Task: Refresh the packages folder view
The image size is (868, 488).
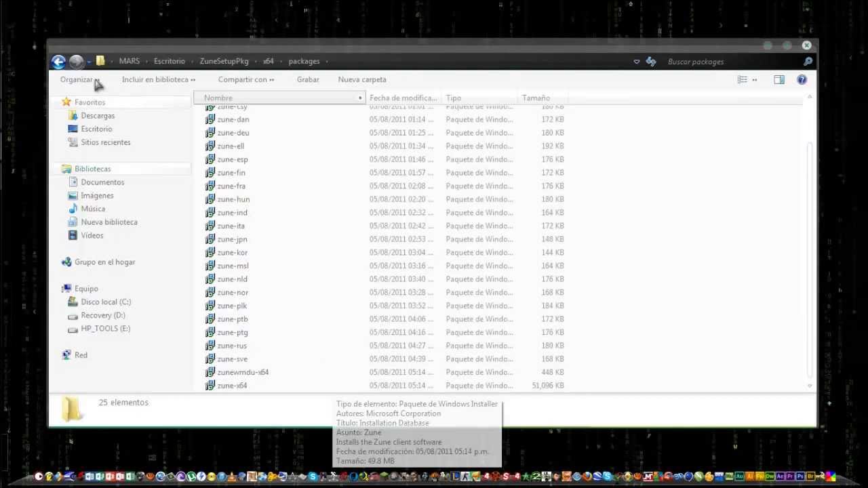Action: (651, 62)
